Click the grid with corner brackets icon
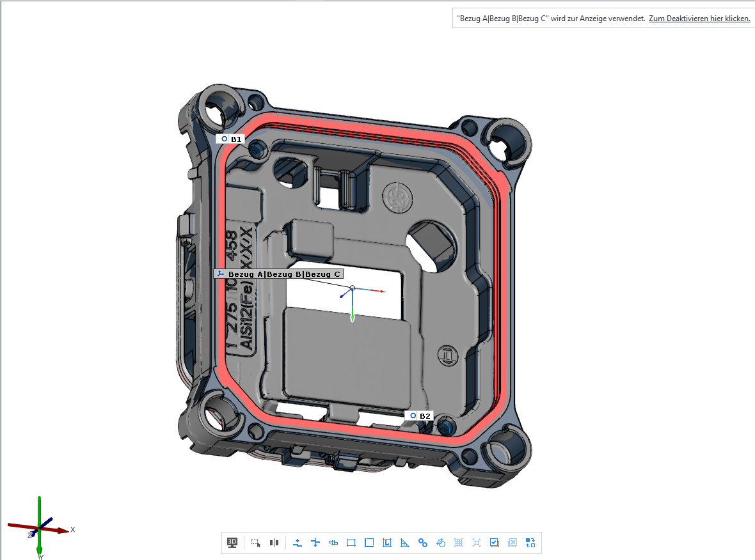This screenshot has height=560, width=755. 459,543
